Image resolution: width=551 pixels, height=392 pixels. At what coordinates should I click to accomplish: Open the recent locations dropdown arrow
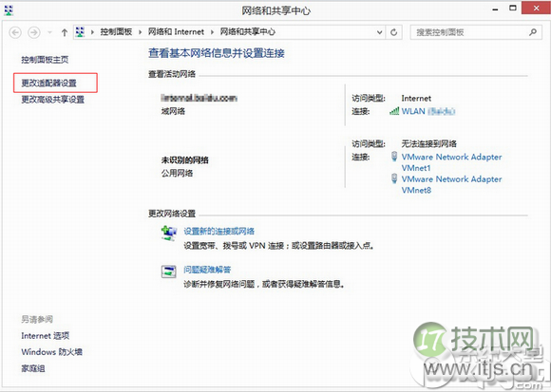tap(50, 32)
